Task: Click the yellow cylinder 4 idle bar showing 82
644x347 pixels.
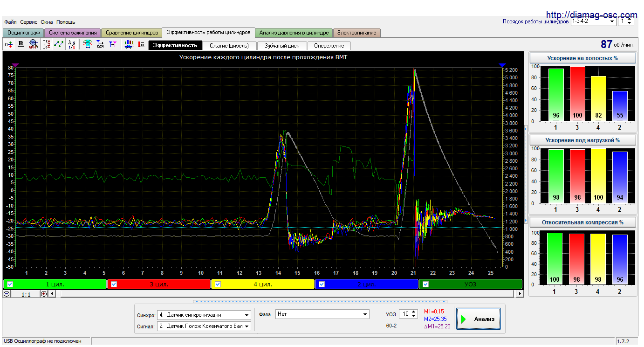Action: (598, 99)
